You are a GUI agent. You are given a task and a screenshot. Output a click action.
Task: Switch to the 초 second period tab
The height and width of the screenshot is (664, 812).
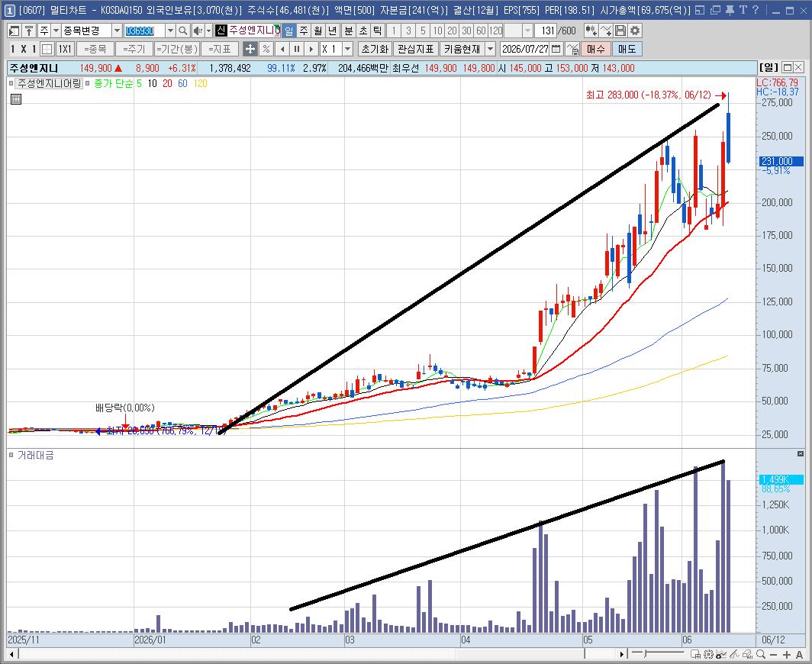(363, 31)
